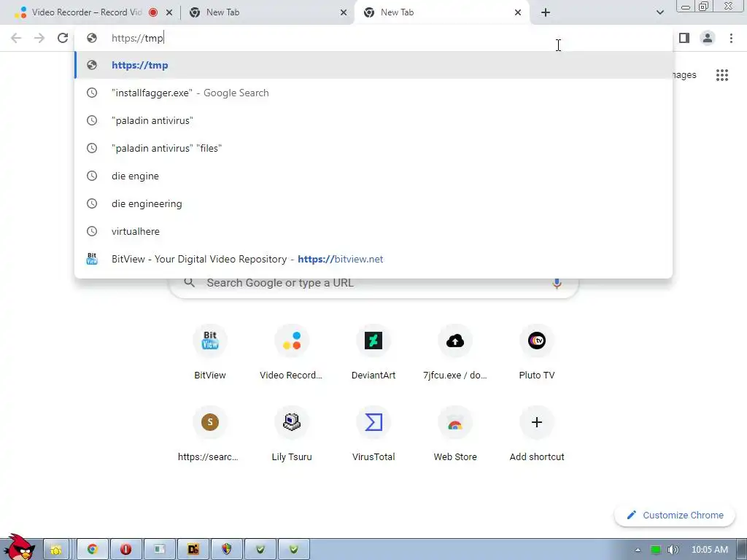Screen dimensions: 747x560
Task: Select the virtualhere suggestion
Action: (373, 231)
